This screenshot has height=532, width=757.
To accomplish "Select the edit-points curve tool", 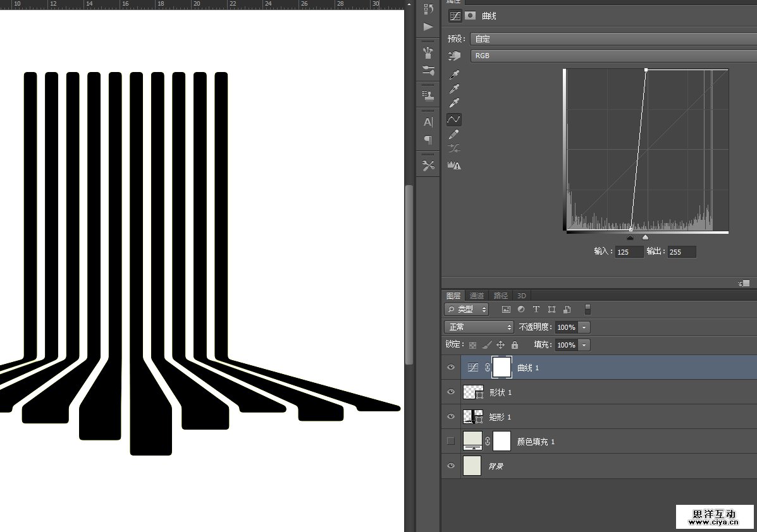I will click(453, 119).
